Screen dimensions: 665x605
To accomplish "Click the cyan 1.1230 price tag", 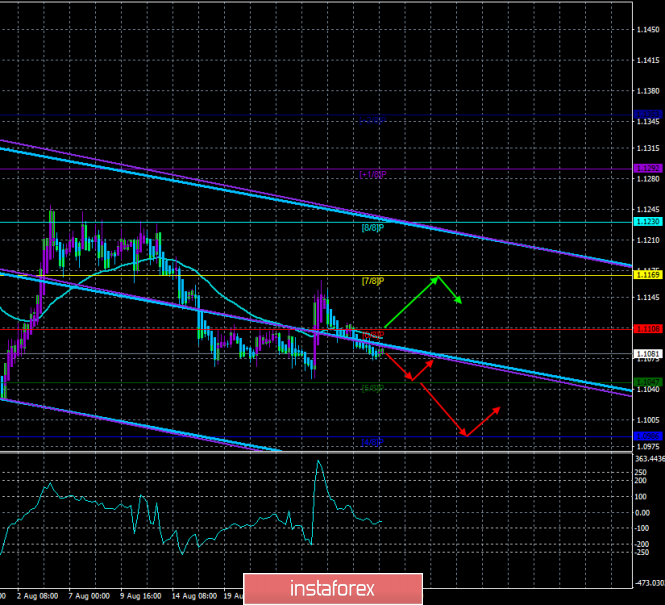I will click(x=649, y=222).
